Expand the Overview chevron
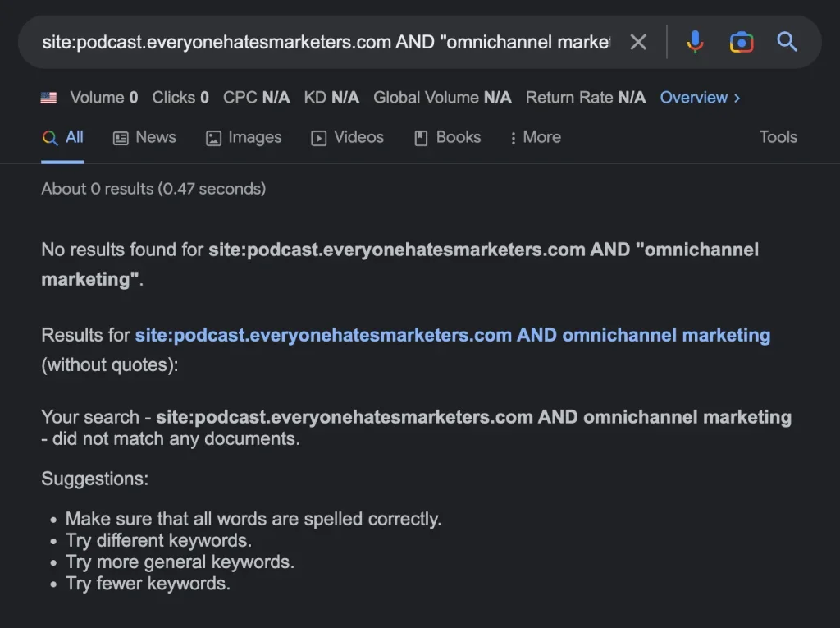840x628 pixels. click(739, 97)
